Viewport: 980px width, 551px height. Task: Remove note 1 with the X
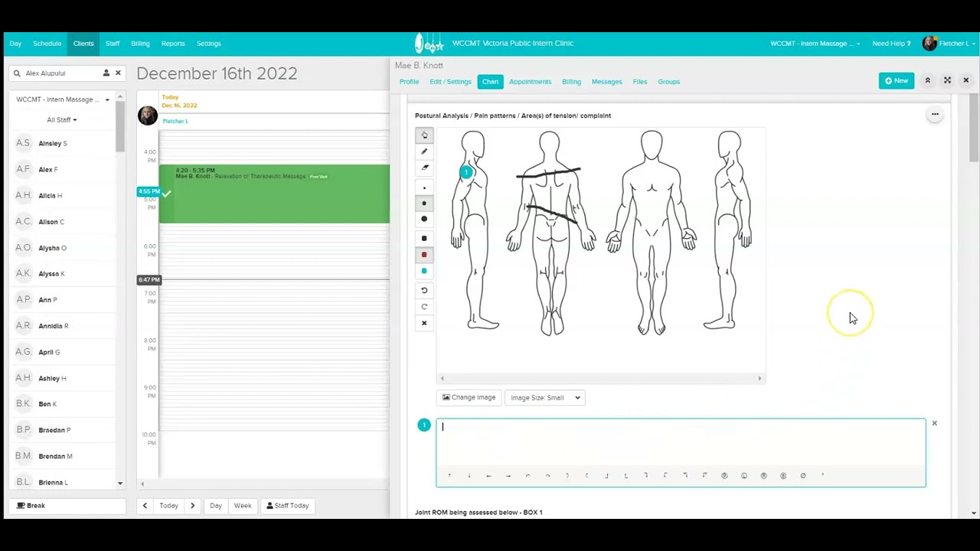pyautogui.click(x=934, y=423)
